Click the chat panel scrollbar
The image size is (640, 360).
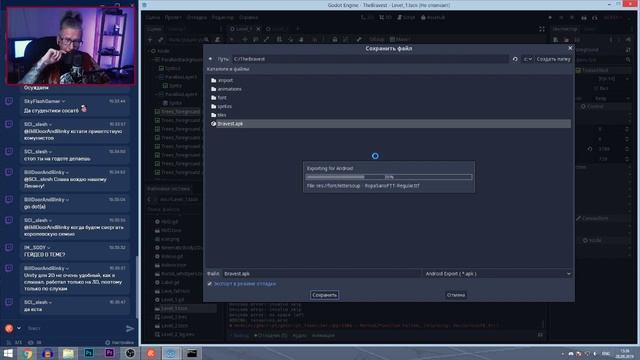(137, 286)
